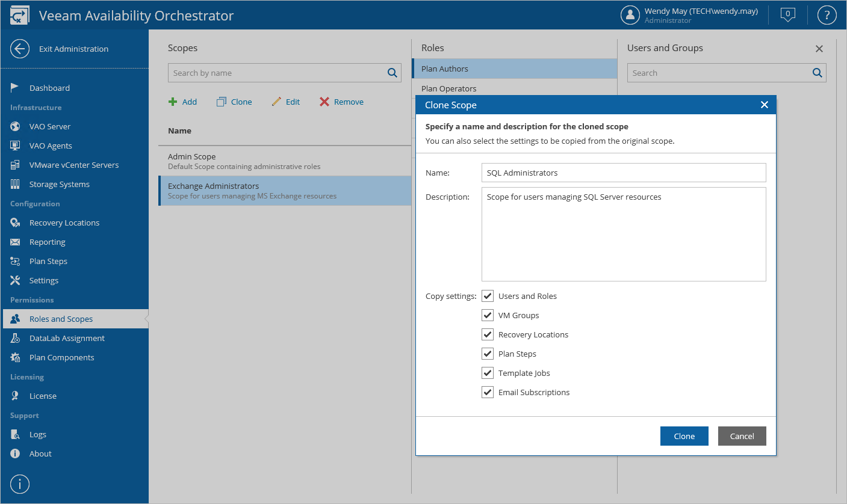This screenshot has width=847, height=504.
Task: Uncheck the VM Groups checkbox
Action: [x=488, y=315]
